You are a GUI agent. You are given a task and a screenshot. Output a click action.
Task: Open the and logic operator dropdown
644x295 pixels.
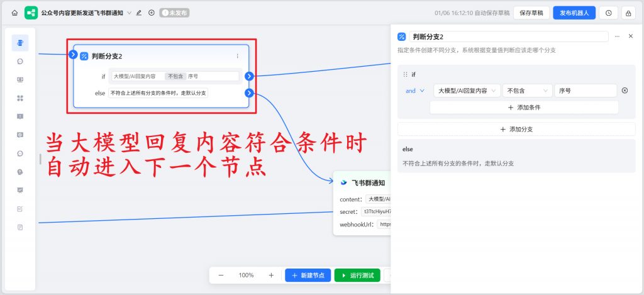point(415,91)
